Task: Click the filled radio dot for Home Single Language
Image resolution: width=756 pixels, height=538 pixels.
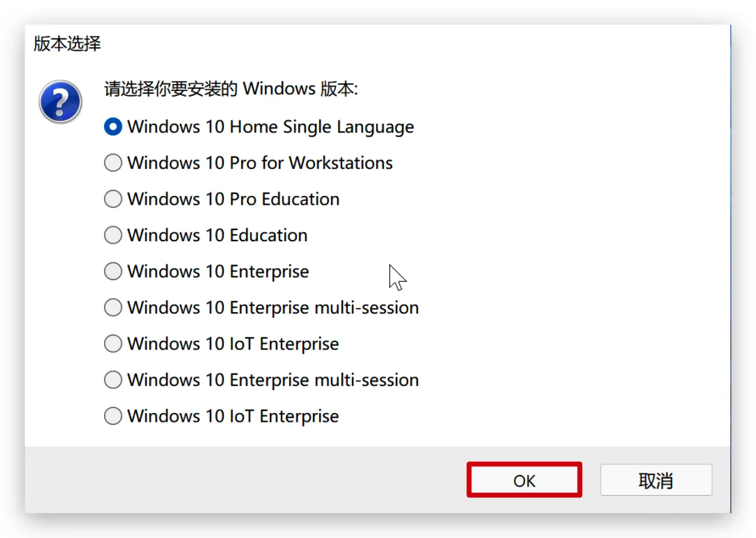Action: click(113, 127)
